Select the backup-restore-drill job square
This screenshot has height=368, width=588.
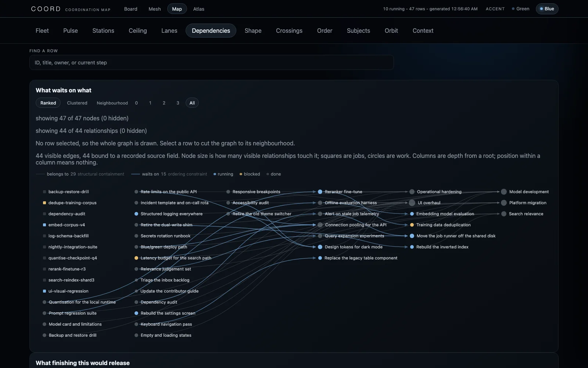[44, 192]
